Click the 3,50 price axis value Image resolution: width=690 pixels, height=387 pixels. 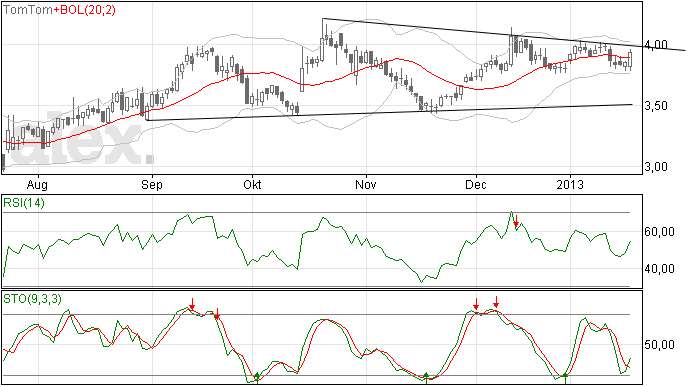coord(656,106)
